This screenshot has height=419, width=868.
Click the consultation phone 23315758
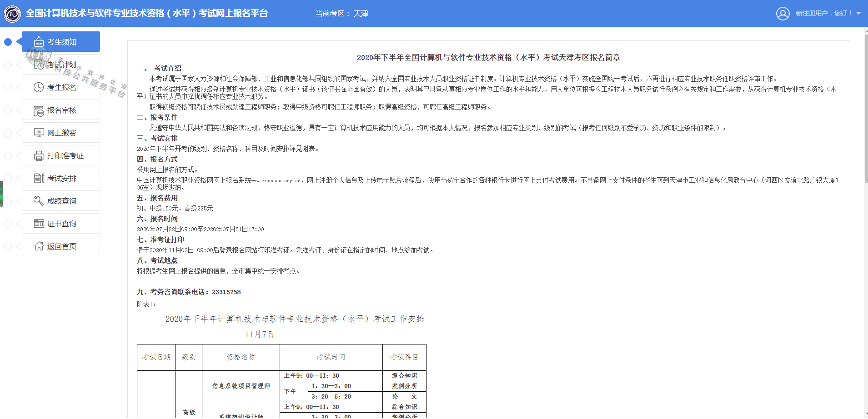pos(226,292)
